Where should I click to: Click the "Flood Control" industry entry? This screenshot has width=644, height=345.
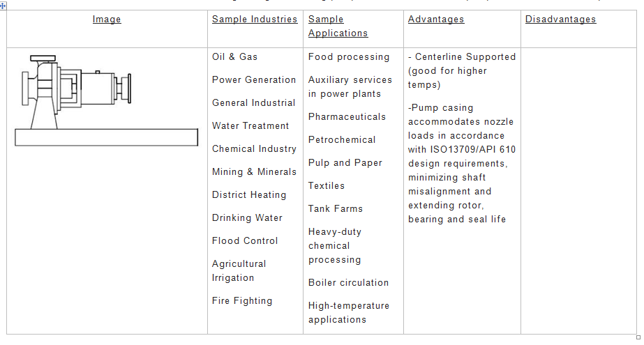245,241
